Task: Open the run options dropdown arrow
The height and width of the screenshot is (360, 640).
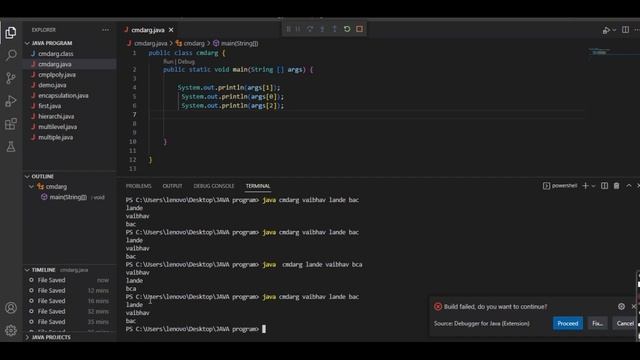Action: tap(614, 30)
